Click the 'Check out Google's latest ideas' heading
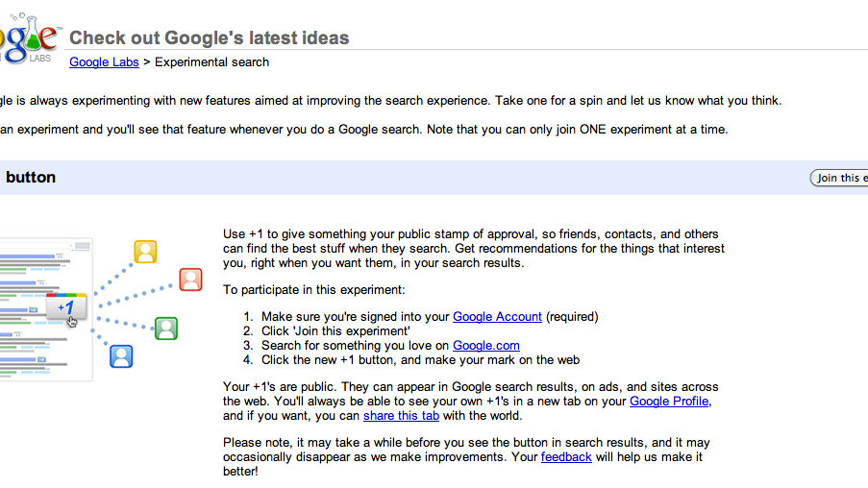The image size is (868, 488). click(210, 38)
